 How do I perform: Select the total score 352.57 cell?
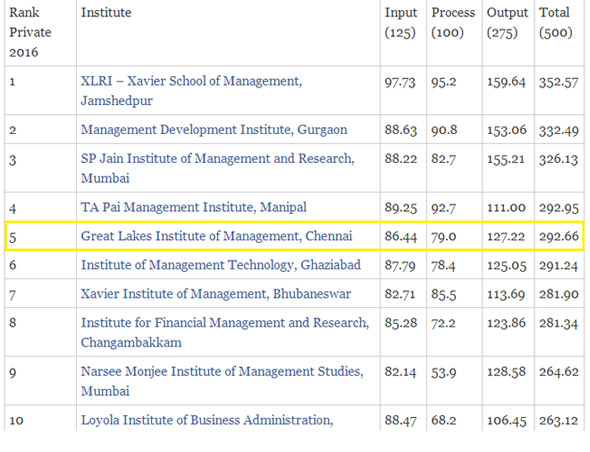pos(559,82)
